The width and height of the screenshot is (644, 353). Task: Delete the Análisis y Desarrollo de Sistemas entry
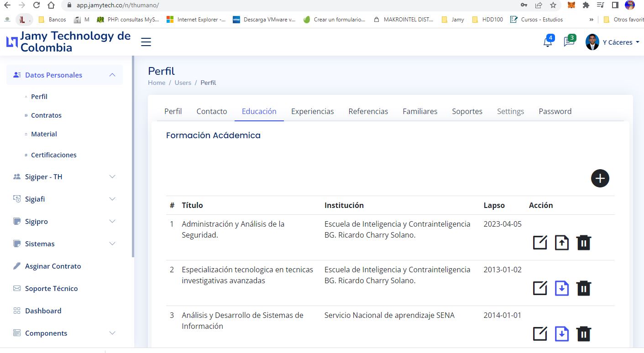point(583,334)
